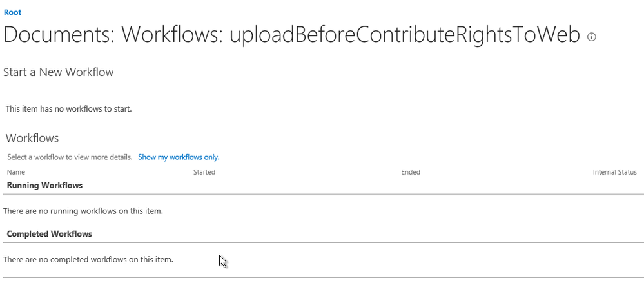Click the Internal Status column header
The width and height of the screenshot is (644, 283).
click(614, 172)
